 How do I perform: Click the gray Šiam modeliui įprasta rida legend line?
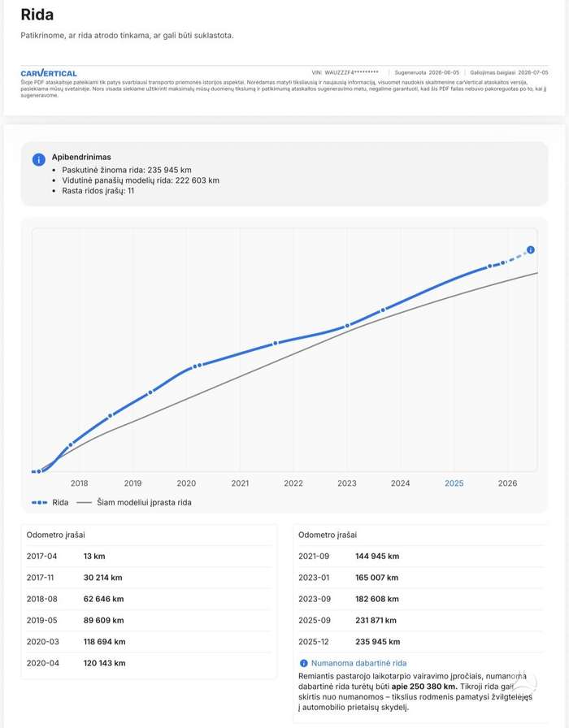click(84, 502)
